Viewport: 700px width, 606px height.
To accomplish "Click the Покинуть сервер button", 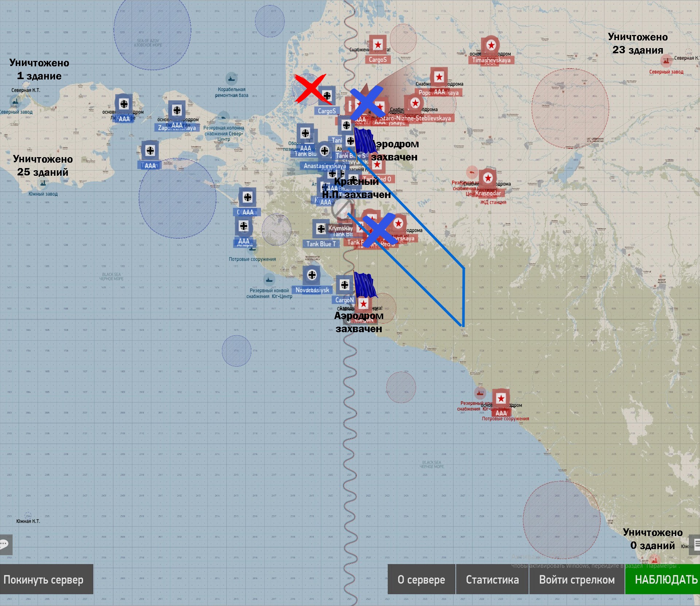I will coord(46,579).
